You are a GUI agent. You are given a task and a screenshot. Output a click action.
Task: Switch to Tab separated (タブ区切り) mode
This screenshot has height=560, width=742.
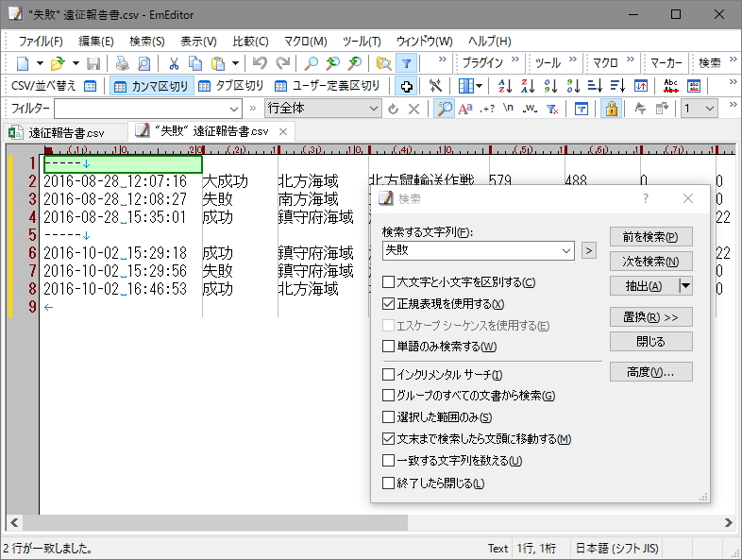[x=231, y=86]
